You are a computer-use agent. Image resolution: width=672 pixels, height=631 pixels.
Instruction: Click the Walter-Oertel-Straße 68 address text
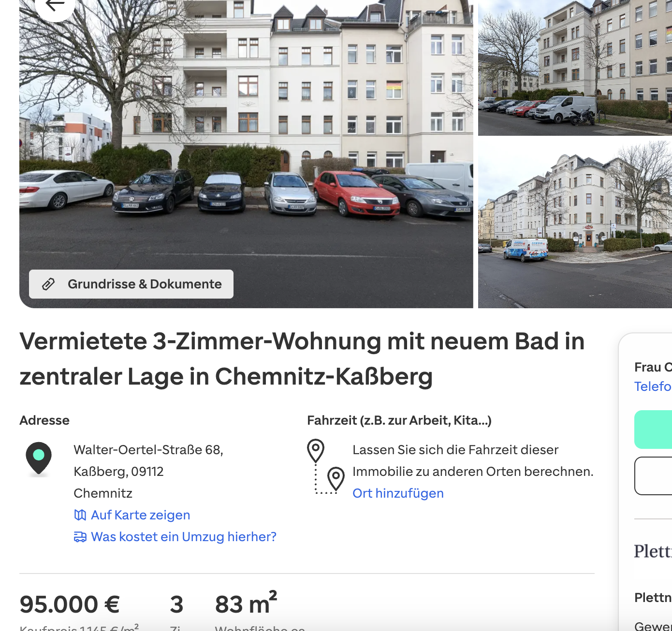pyautogui.click(x=148, y=450)
